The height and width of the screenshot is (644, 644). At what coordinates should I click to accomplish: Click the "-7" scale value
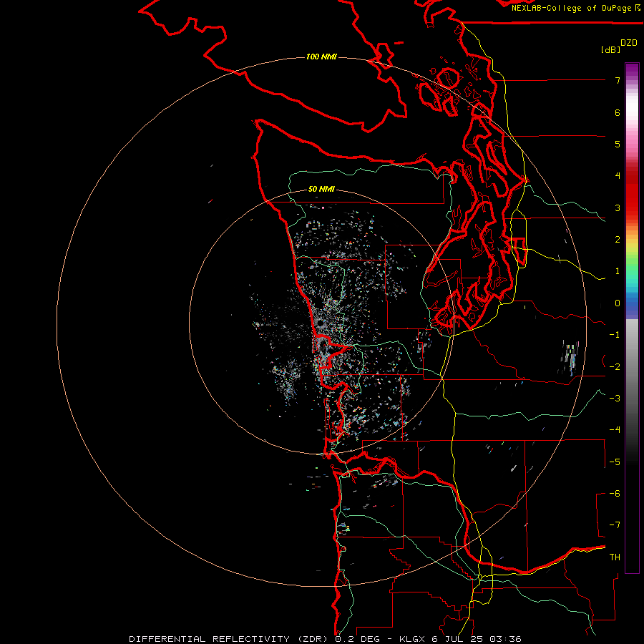click(615, 525)
